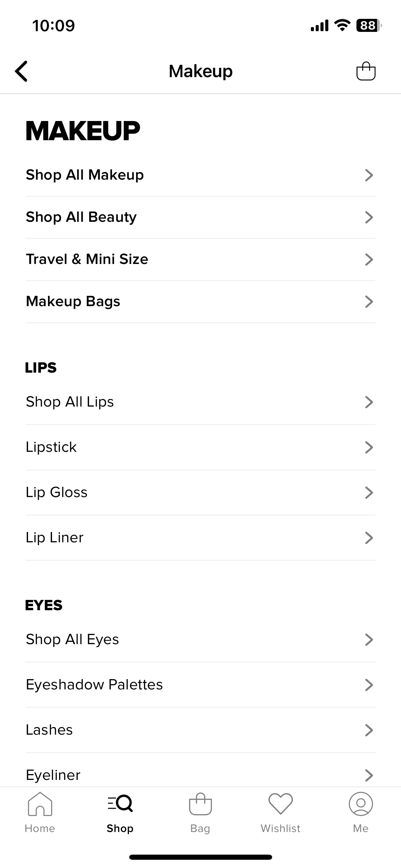Expand the Makeup Bags chevron arrow
Image resolution: width=401 pixels, height=868 pixels.
(x=369, y=302)
